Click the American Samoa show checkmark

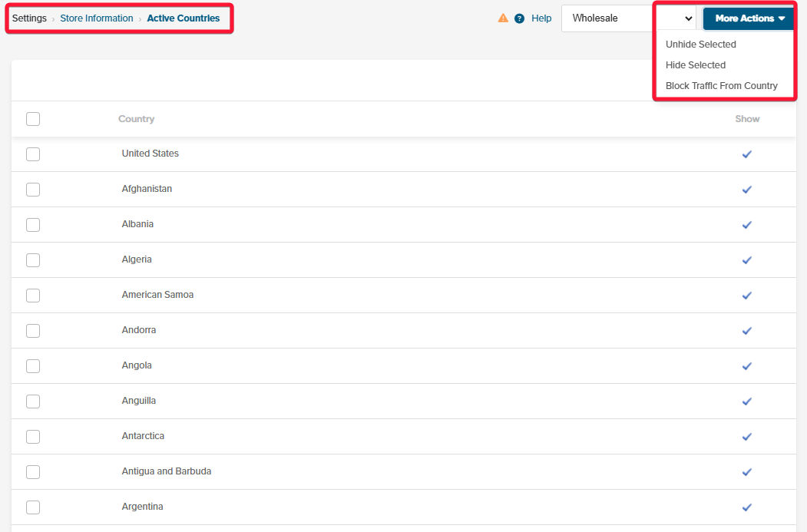(747, 296)
